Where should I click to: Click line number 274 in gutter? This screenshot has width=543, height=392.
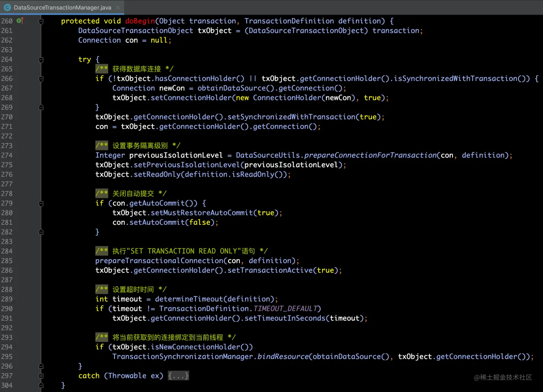(x=7, y=155)
